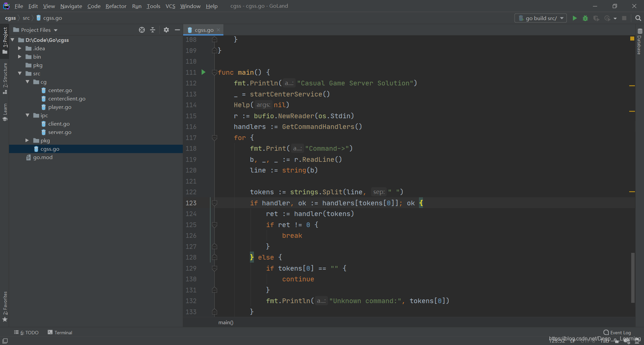Toggle the Project tool window stripe button
The height and width of the screenshot is (345, 644).
[x=5, y=41]
